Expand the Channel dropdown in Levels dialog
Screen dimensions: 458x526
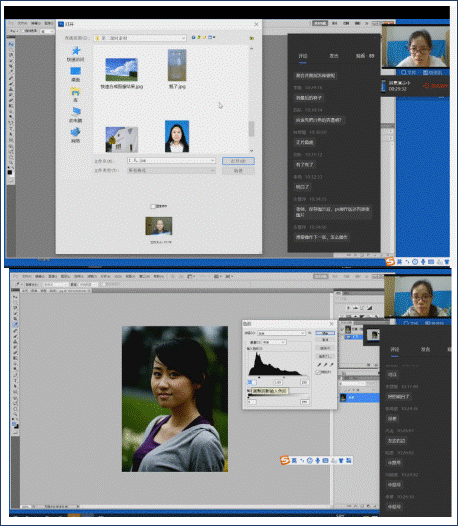tap(284, 342)
